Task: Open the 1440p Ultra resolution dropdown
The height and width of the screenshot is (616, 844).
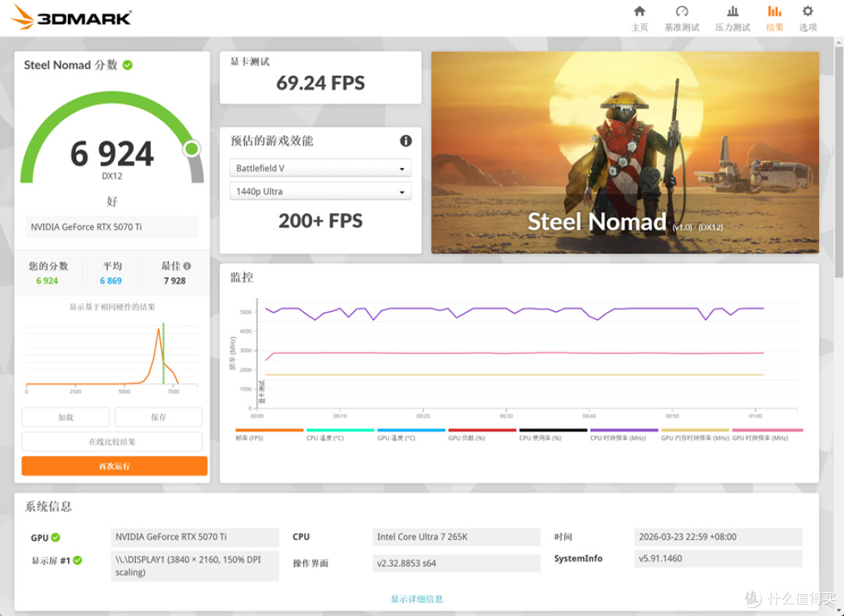Action: 320,192
